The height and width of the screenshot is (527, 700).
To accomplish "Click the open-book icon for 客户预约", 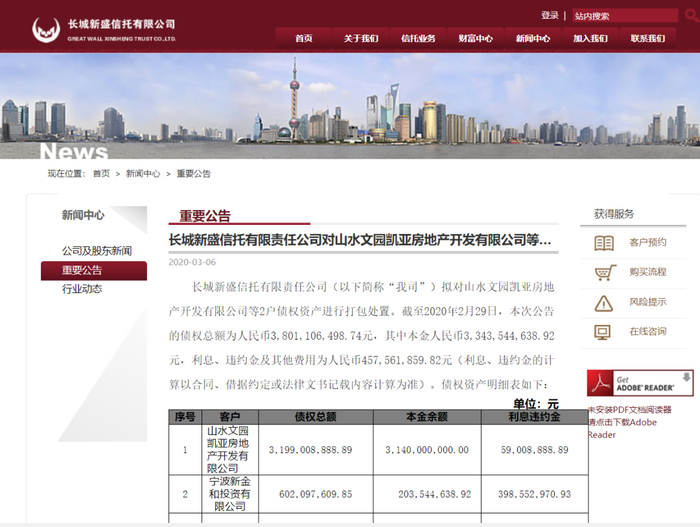I will pos(604,243).
